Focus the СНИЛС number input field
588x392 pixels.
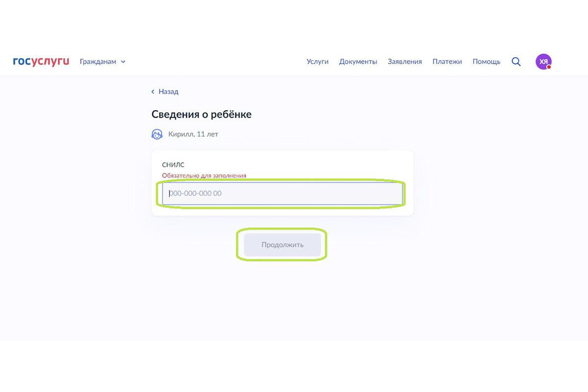[x=282, y=194]
